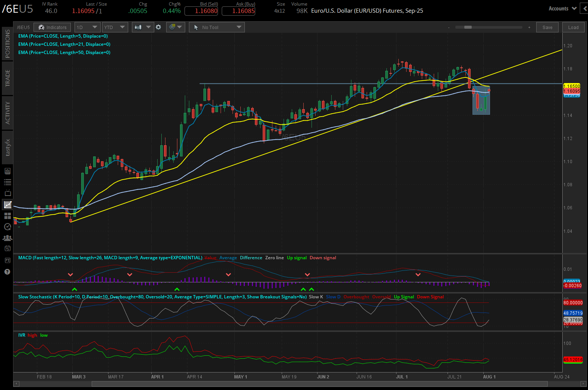Open the help question mark icon

coord(7,272)
